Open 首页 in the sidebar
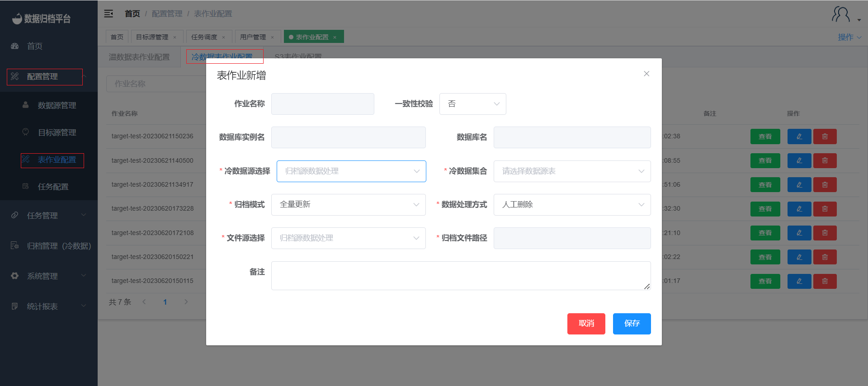 tap(49, 46)
